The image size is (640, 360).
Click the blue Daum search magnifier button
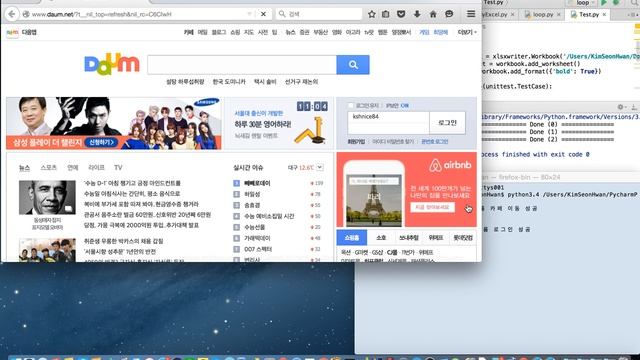(353, 64)
